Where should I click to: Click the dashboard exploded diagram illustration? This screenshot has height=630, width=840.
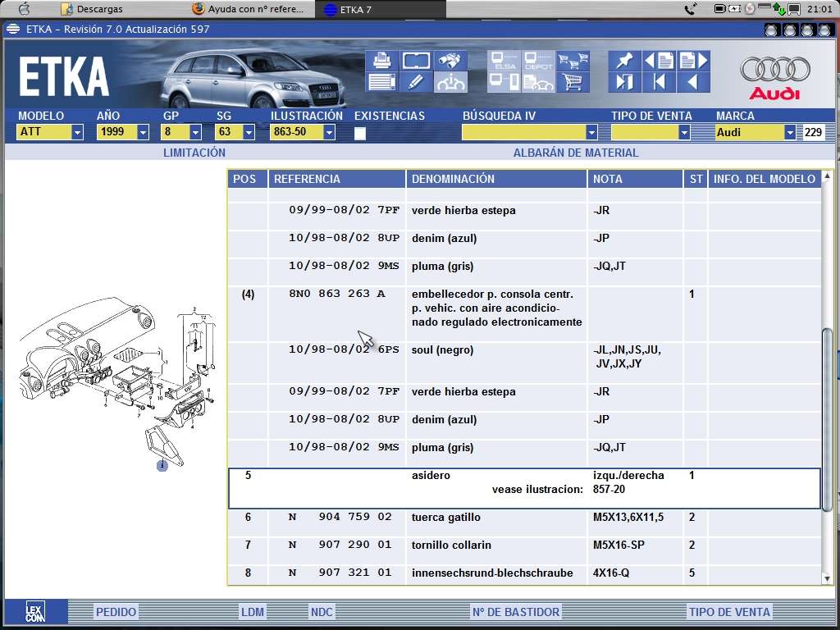pos(118,383)
